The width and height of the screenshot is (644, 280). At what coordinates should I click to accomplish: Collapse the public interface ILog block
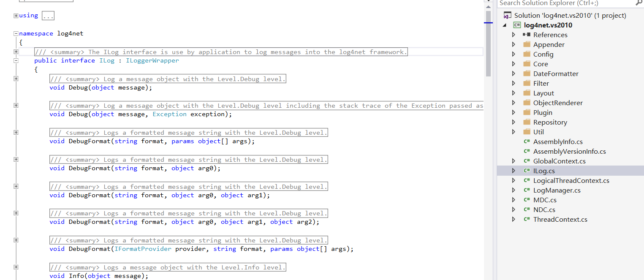[x=16, y=60]
